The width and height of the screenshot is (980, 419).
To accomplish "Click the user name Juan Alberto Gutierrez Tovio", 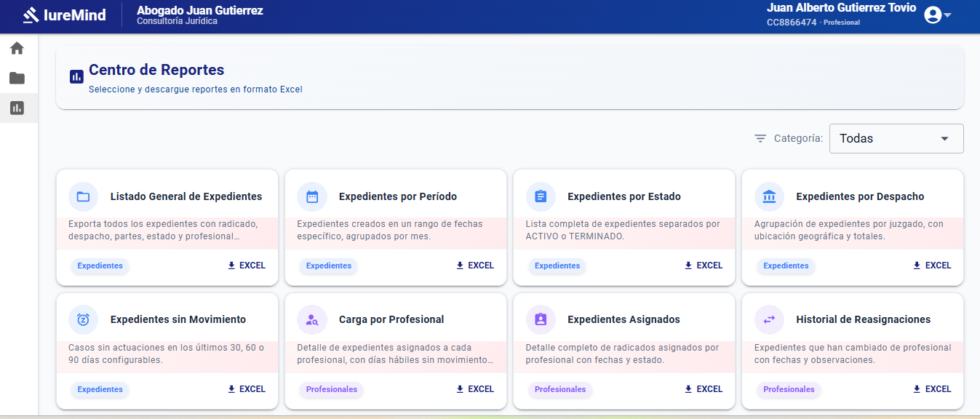I will (x=841, y=8).
